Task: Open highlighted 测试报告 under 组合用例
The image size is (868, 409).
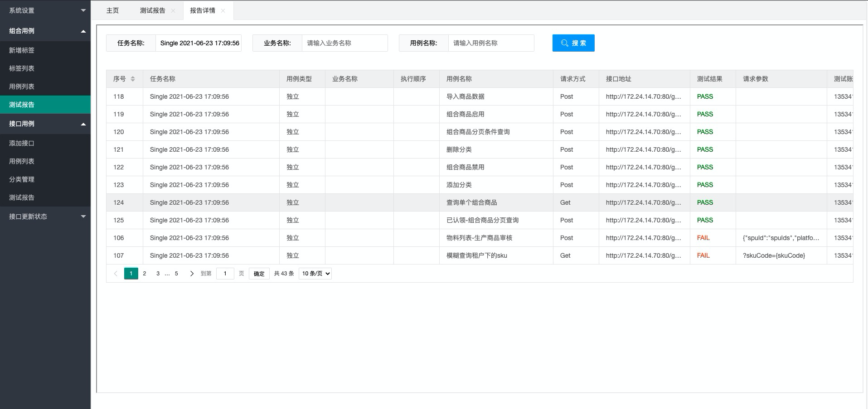Action: coord(45,105)
